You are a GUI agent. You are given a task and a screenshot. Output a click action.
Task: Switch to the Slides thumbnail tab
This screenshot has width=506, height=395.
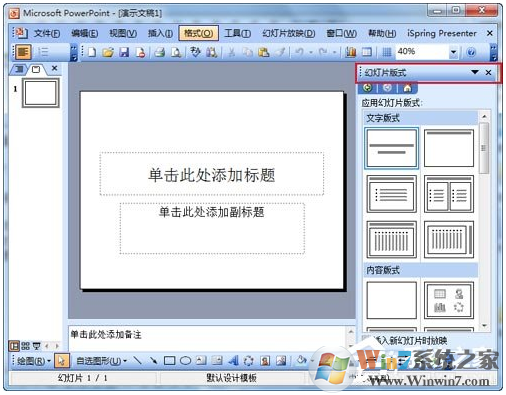[36, 69]
